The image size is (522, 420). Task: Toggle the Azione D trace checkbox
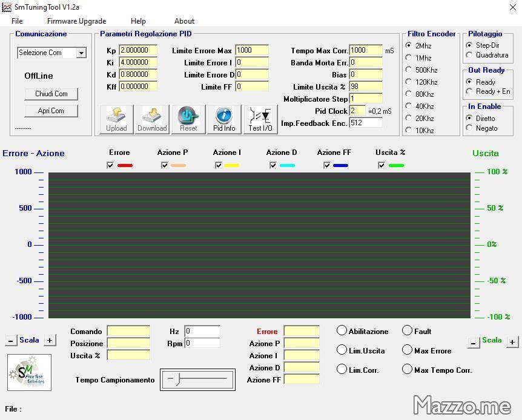273,165
